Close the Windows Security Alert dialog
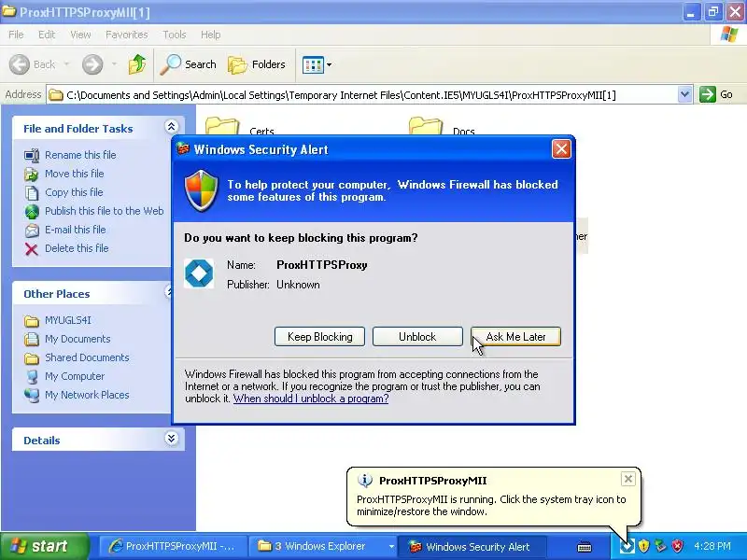 [x=561, y=149]
